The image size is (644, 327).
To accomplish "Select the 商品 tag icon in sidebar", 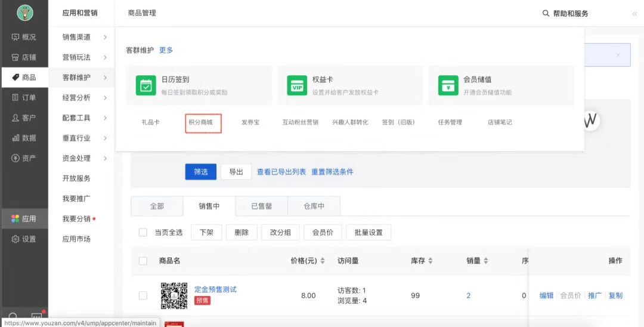I will pos(16,77).
